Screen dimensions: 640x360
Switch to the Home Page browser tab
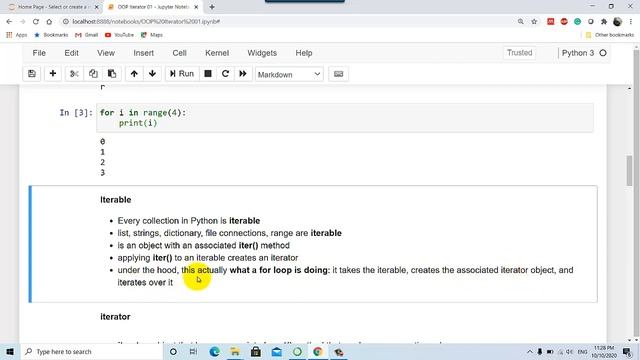coord(52,7)
